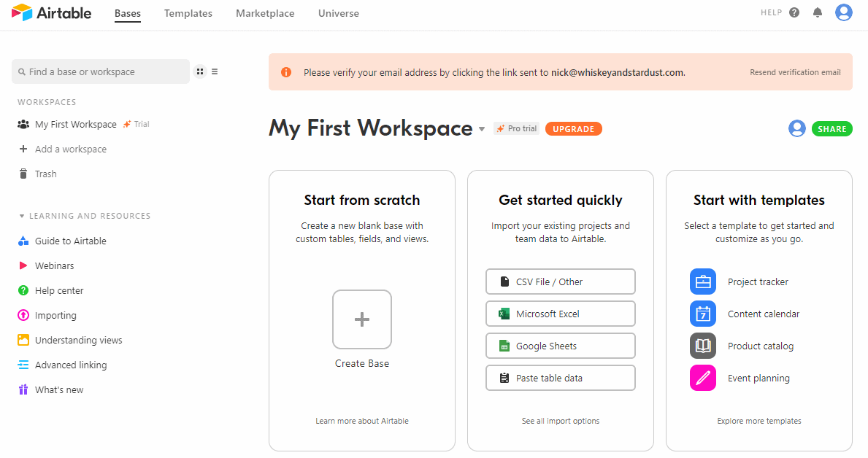This screenshot has width=868, height=458.
Task: Open the Universe tab
Action: coord(339,13)
